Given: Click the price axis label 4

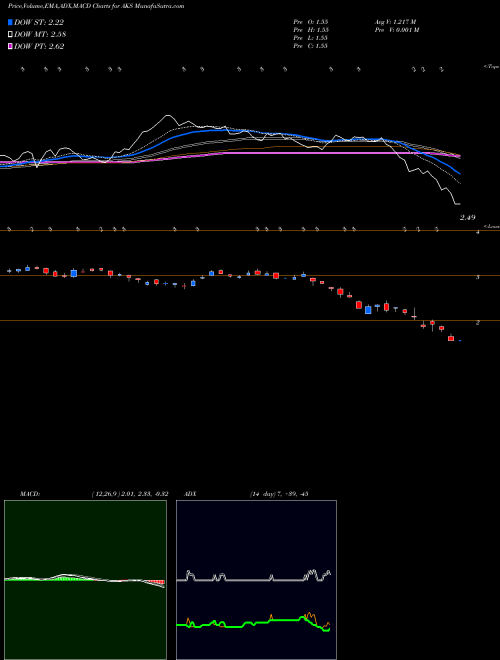Looking at the screenshot, I should (478, 232).
